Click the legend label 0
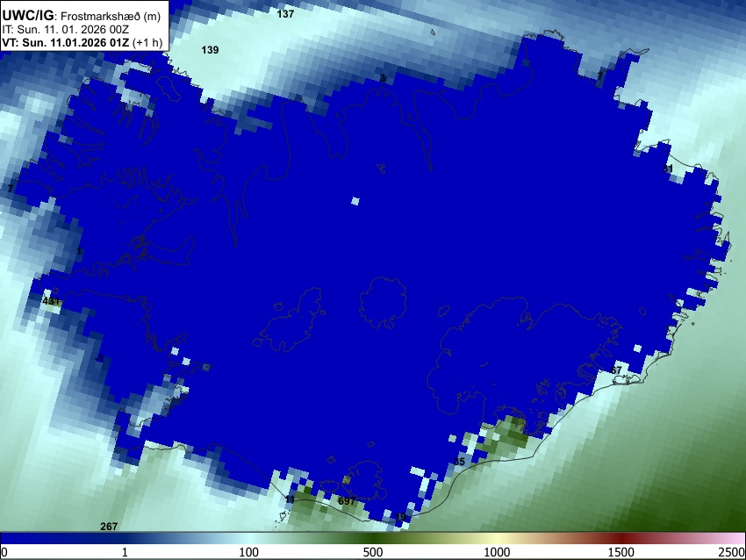The width and height of the screenshot is (746, 560). (4, 552)
